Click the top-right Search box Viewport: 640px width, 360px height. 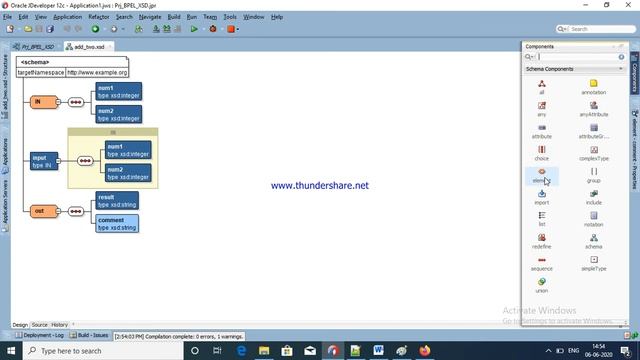click(x=597, y=29)
